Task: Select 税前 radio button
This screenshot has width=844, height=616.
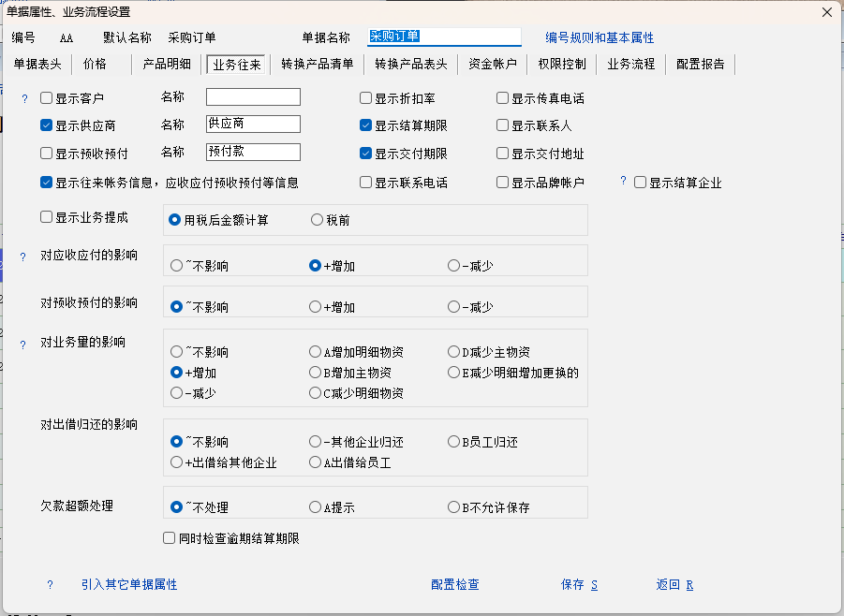Action: [x=317, y=220]
